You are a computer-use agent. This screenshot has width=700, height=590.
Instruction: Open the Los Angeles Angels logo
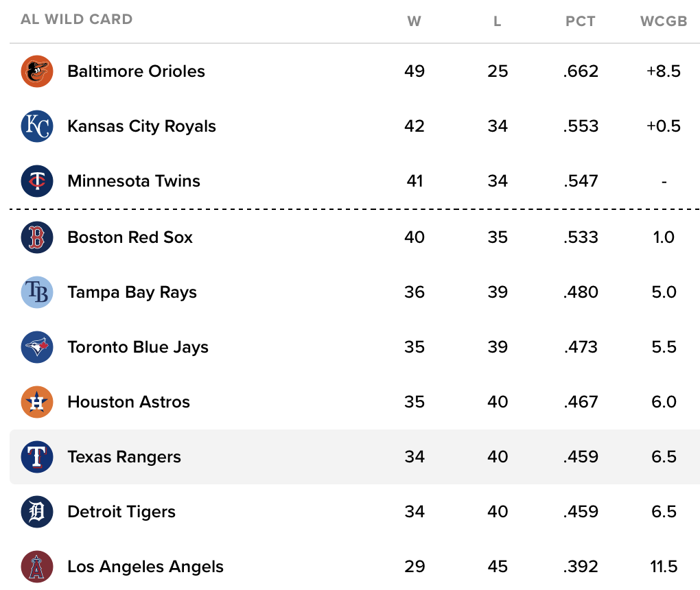37,567
